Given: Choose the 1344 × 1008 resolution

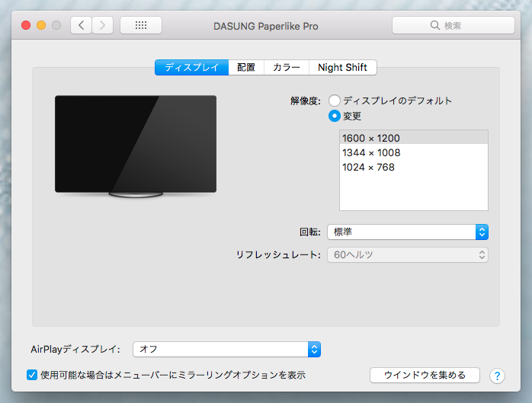Looking at the screenshot, I should (x=414, y=152).
